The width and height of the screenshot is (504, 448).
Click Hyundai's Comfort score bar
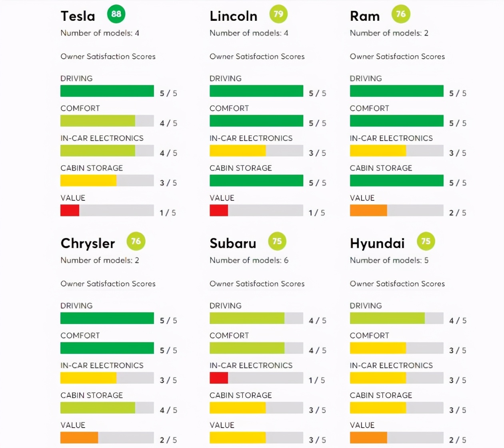tap(396, 348)
